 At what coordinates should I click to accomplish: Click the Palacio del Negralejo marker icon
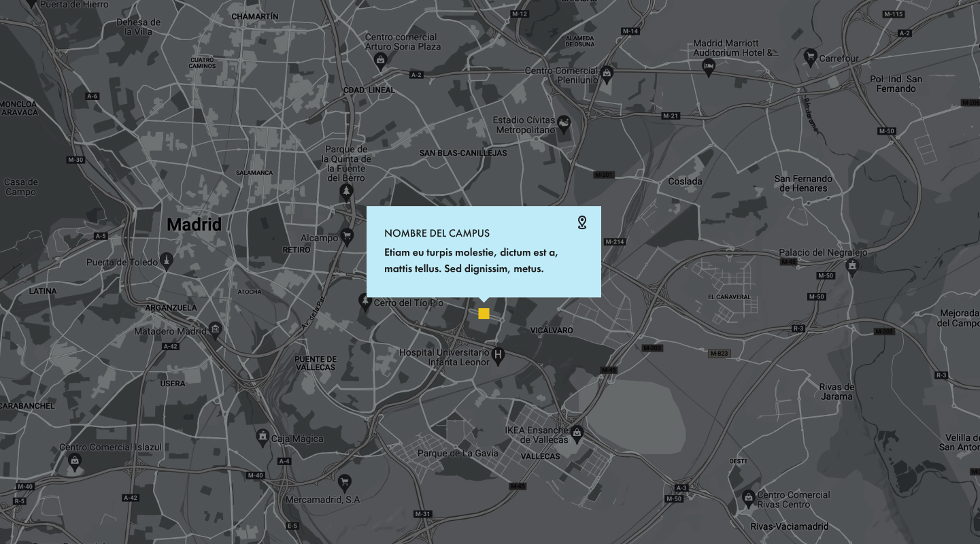tap(851, 266)
